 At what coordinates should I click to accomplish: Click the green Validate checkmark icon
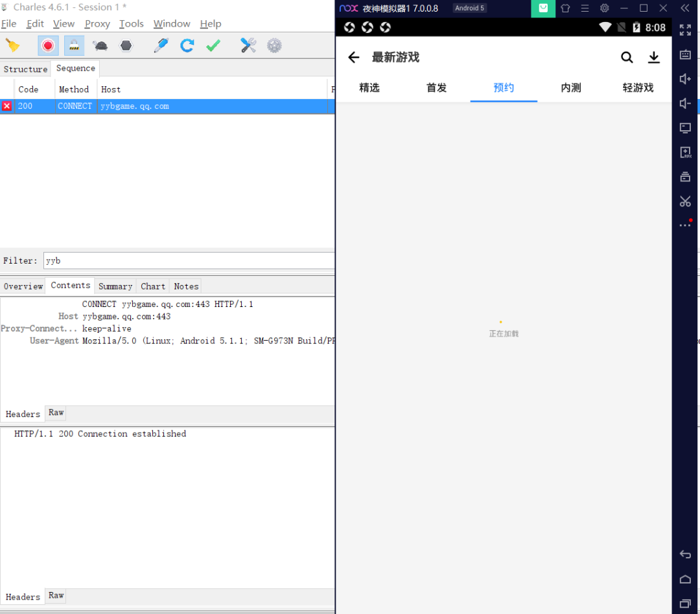pos(213,45)
